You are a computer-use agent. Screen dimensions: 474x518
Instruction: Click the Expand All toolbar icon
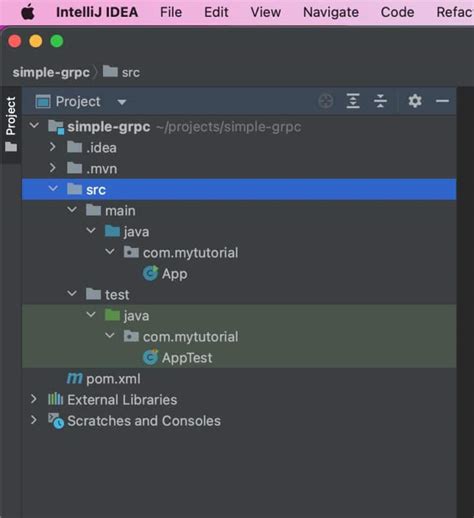(x=353, y=101)
